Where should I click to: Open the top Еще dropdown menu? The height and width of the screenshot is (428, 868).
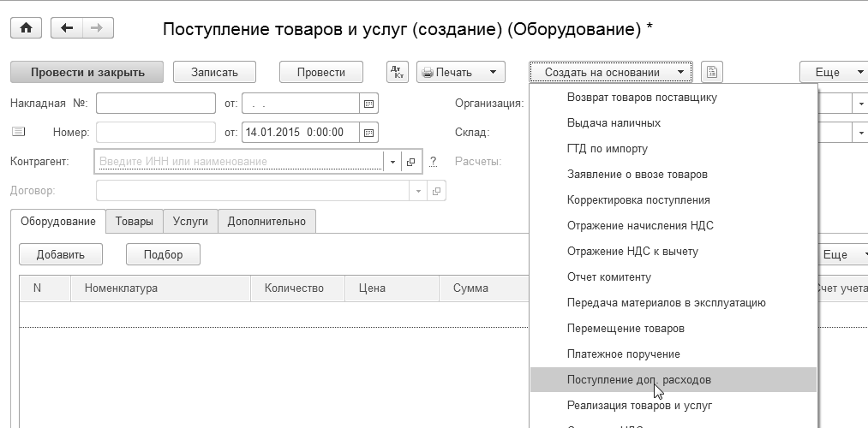pos(833,72)
